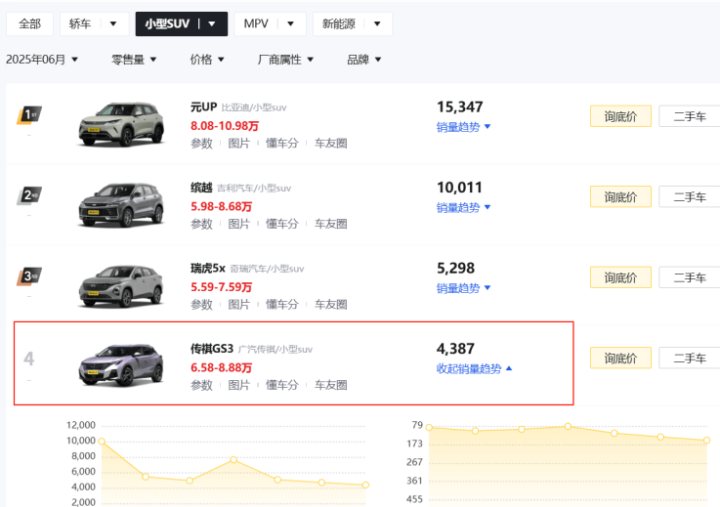Open the 缤越 model title
The width and height of the screenshot is (720, 507).
[x=202, y=187]
